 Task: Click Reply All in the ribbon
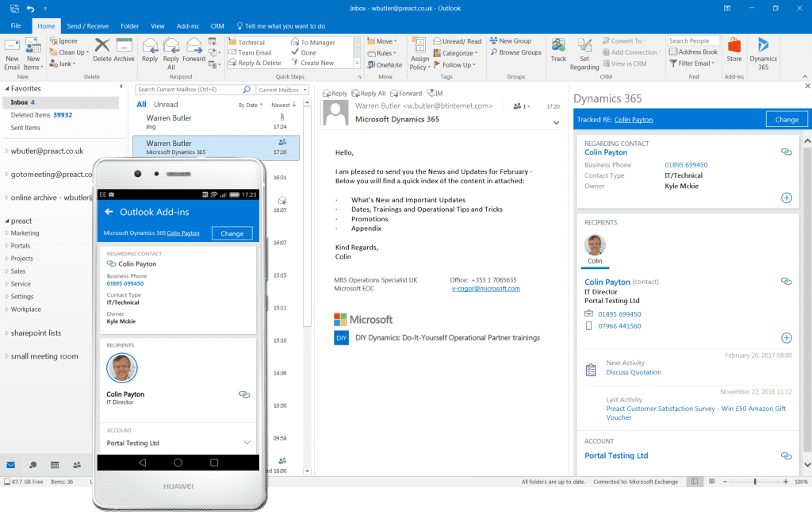point(171,54)
